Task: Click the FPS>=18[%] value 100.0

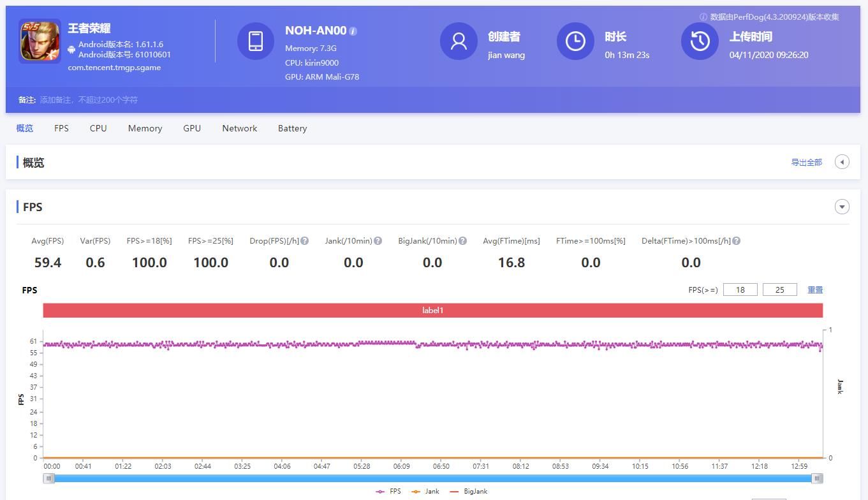Action: pyautogui.click(x=149, y=263)
